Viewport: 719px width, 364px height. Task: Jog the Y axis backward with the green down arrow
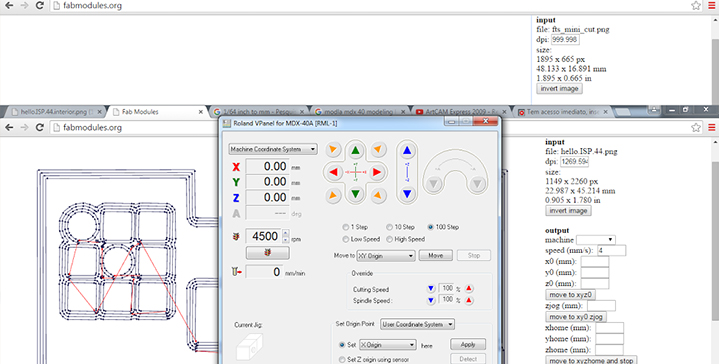pos(355,194)
